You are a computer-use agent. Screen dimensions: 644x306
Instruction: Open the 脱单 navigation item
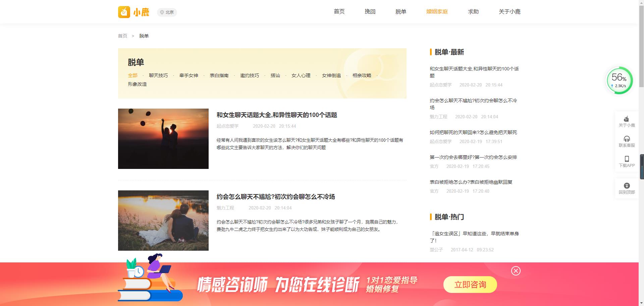coord(401,12)
